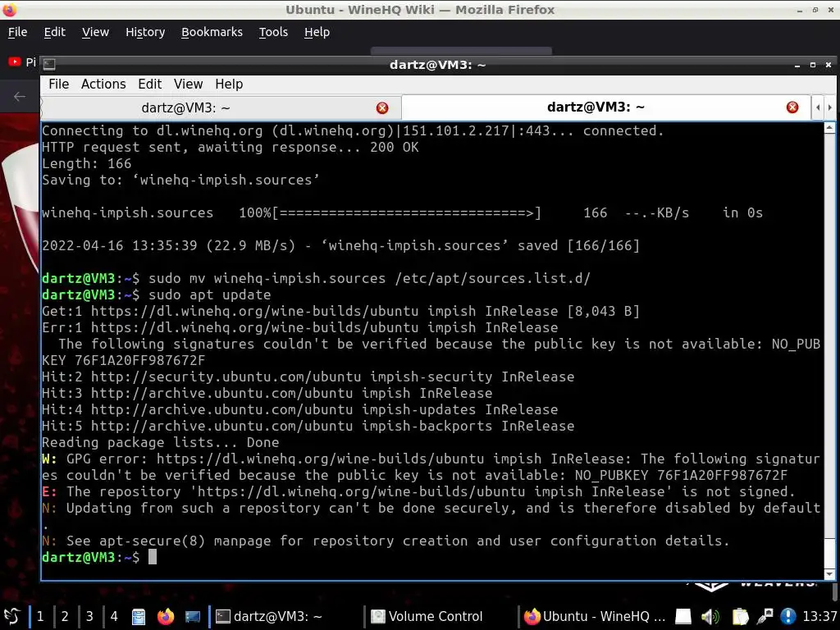Open the clipboard manager tray icon
The width and height of the screenshot is (840, 630).
coord(740,617)
